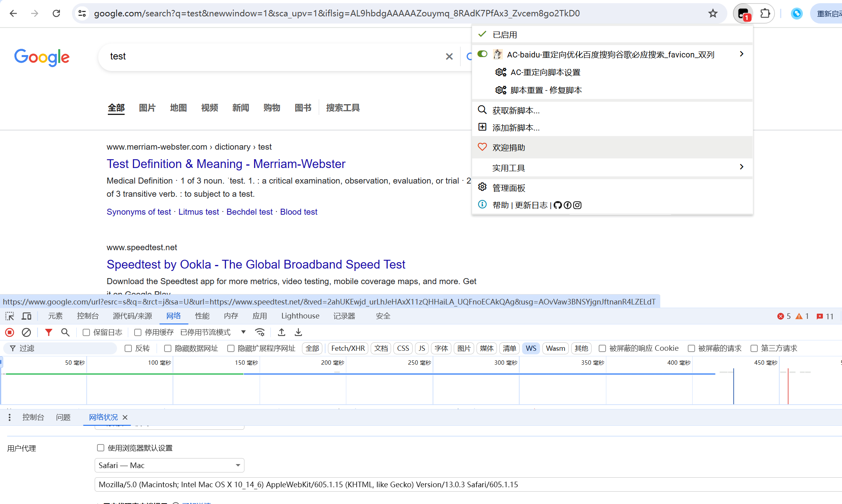Switch to the 控制台 DevTools tab
This screenshot has height=504, width=842.
click(x=88, y=316)
